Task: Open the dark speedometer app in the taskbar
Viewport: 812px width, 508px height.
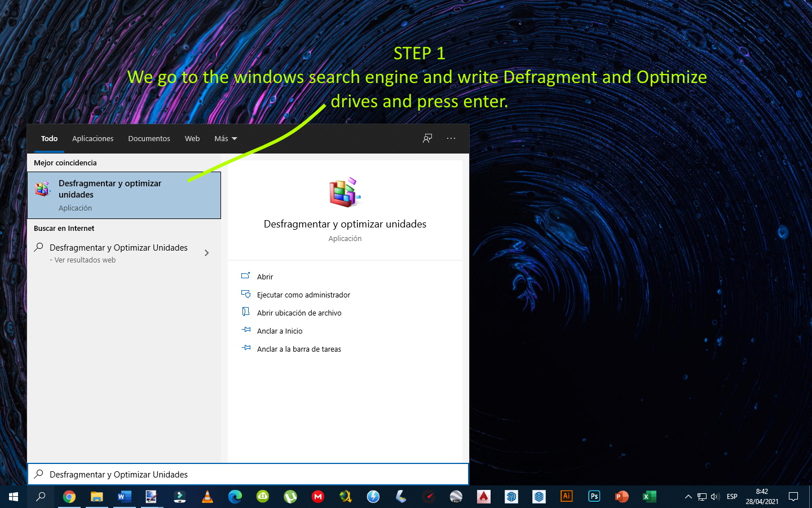Action: (428, 497)
